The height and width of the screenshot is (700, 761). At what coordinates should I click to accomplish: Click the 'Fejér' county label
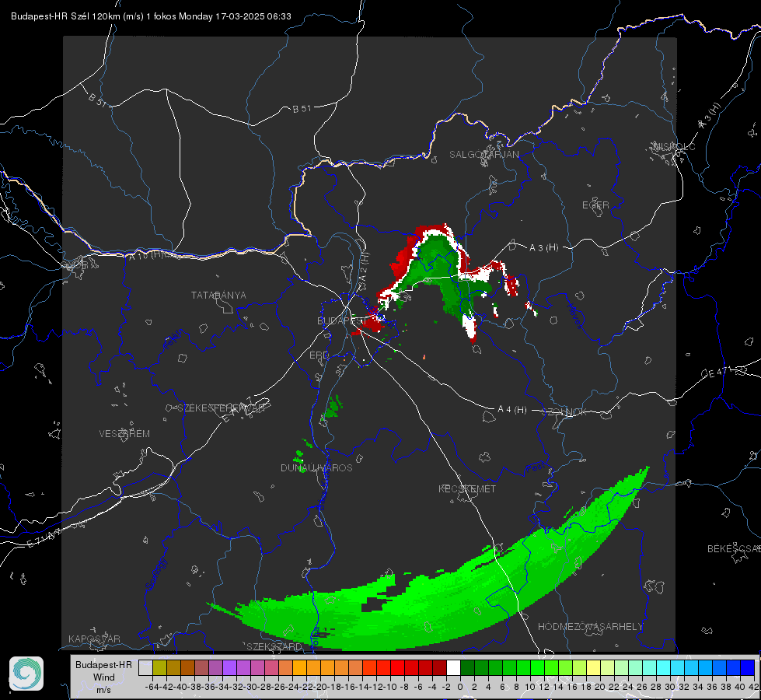point(173,339)
